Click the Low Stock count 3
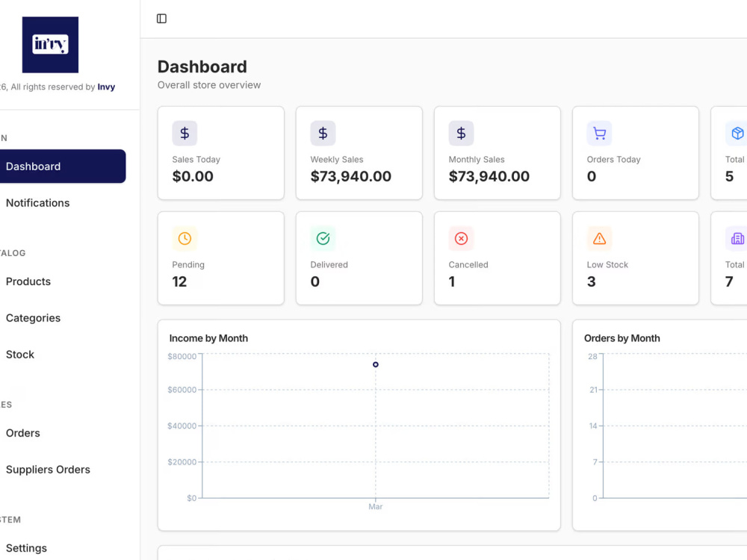Image resolution: width=747 pixels, height=560 pixels. click(591, 281)
